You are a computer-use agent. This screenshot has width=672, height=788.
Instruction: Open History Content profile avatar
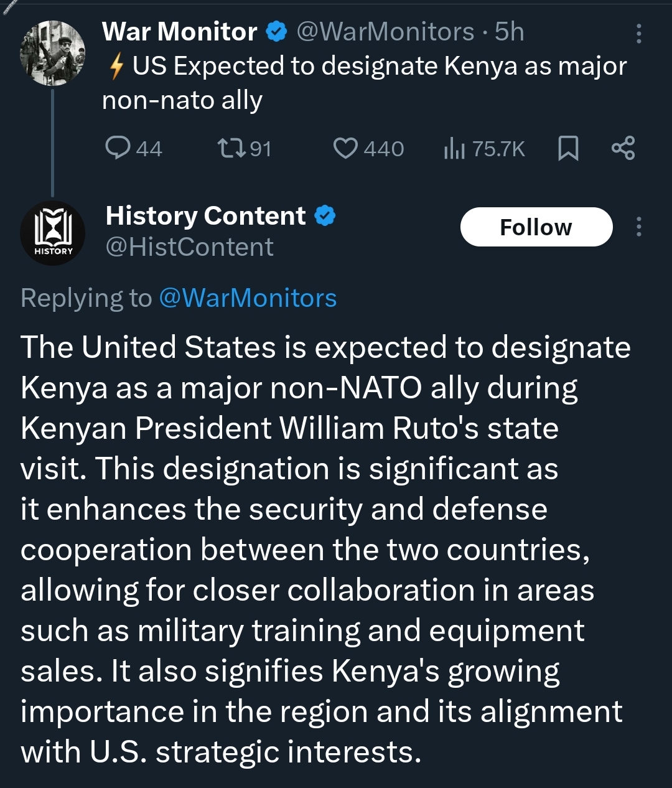coord(53,233)
